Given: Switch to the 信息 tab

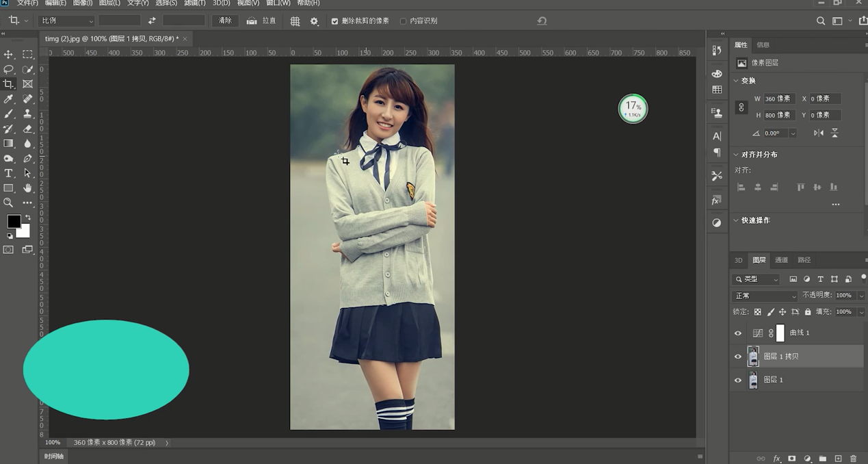Looking at the screenshot, I should [763, 44].
